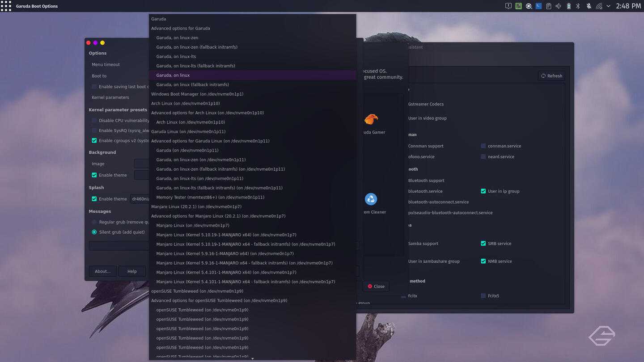644x362 pixels.
Task: Toggle Enable saving last boot checkbox
Action: pyautogui.click(x=94, y=87)
